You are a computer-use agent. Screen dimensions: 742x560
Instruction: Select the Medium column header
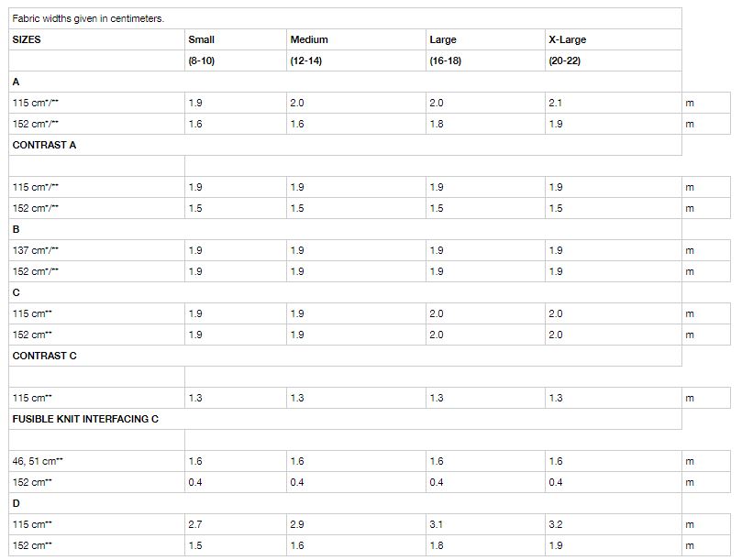click(309, 40)
